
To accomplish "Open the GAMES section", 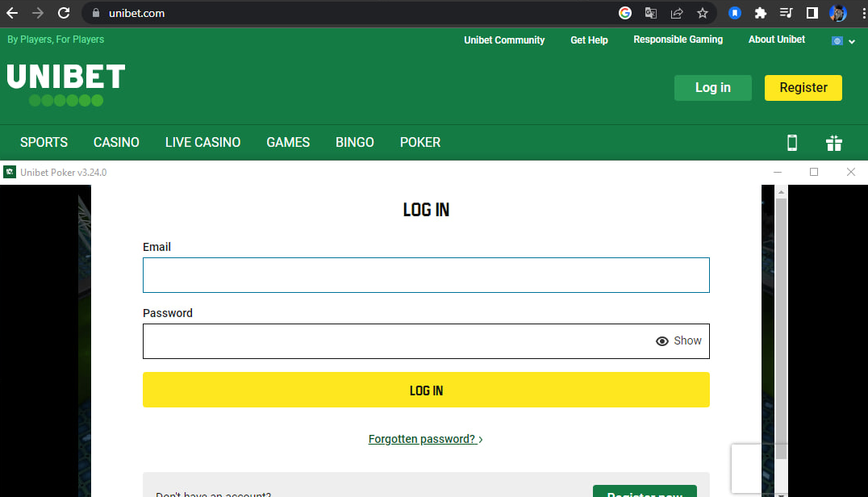I will [x=288, y=142].
